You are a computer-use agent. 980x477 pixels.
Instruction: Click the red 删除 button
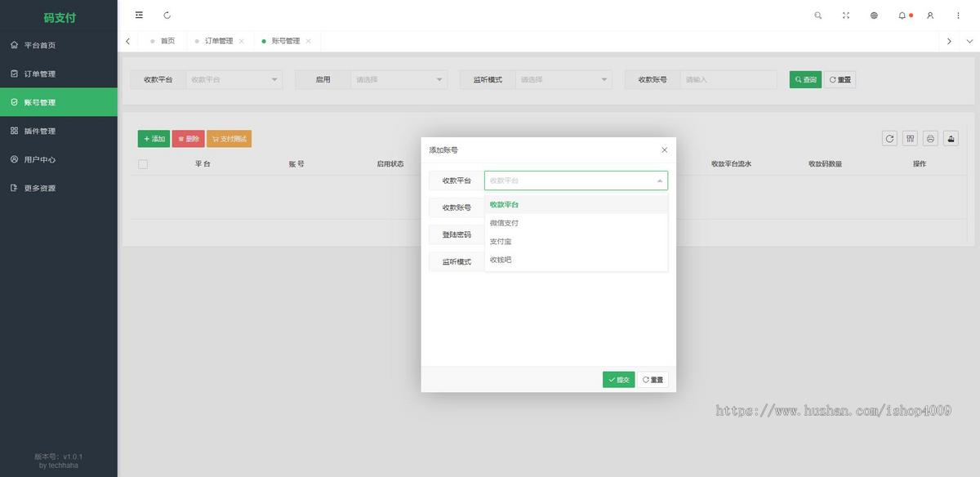(x=188, y=139)
